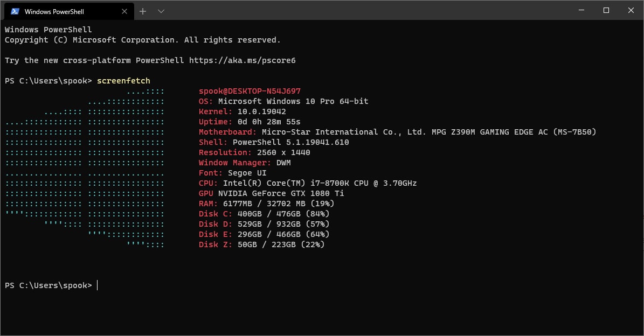The width and height of the screenshot is (644, 336).
Task: Click the CPU 'i7-8700K' line
Action: [x=308, y=184]
